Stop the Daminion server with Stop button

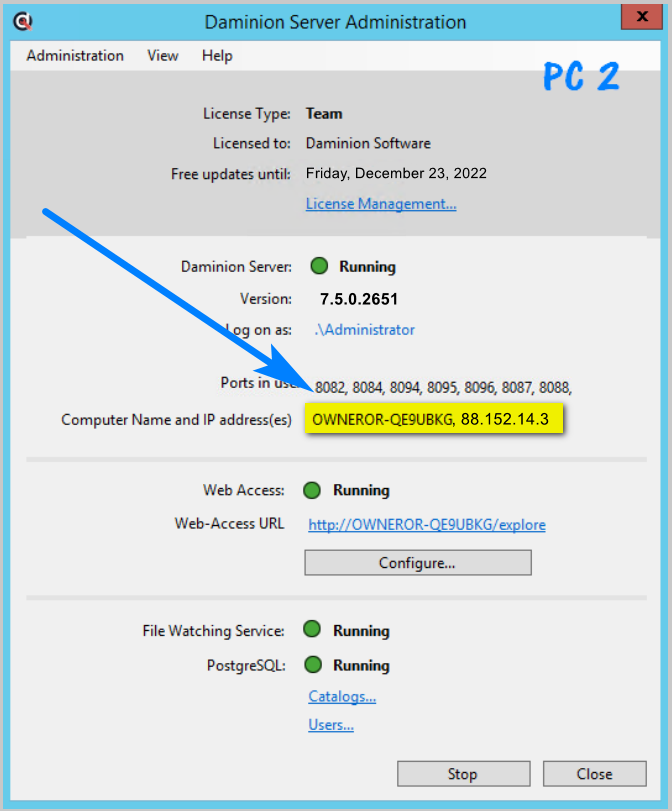[462, 774]
